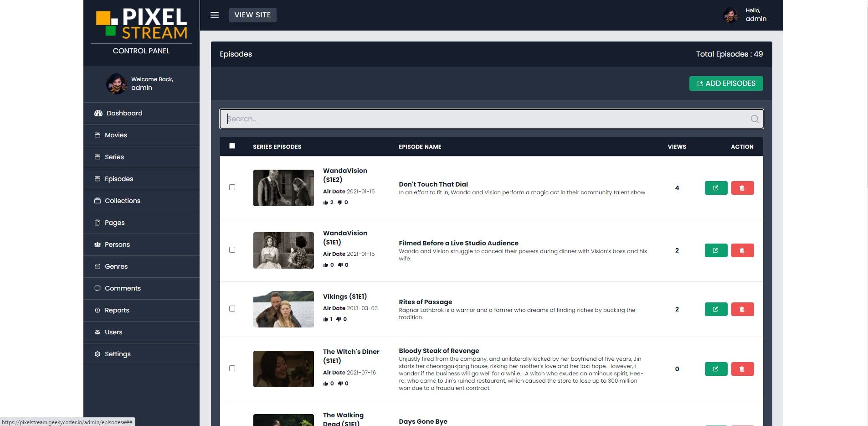The height and width of the screenshot is (426, 868).
Task: Click the SERIES EPISODES column header
Action: 277,147
